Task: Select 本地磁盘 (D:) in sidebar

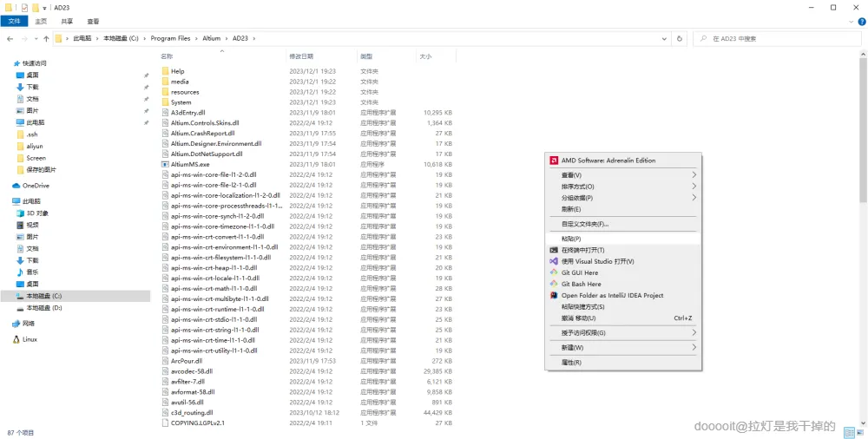Action: [39, 308]
